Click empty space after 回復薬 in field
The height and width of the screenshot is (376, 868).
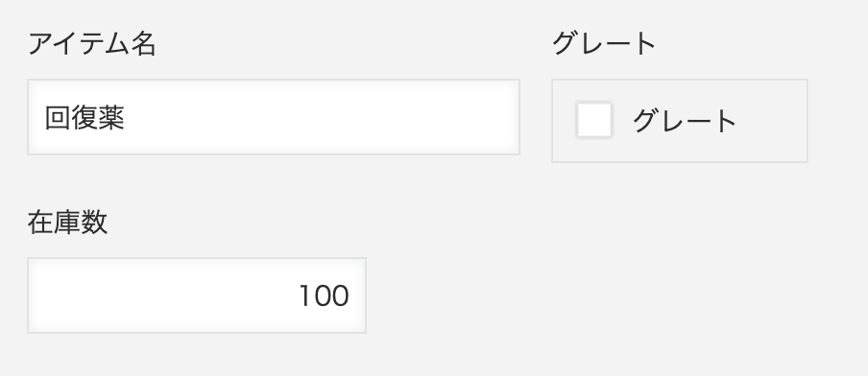click(x=321, y=117)
